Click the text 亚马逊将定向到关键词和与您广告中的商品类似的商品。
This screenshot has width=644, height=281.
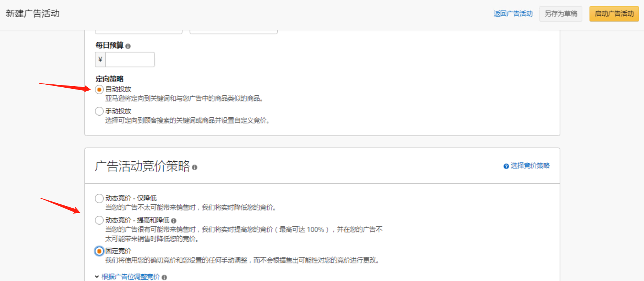[x=184, y=98]
